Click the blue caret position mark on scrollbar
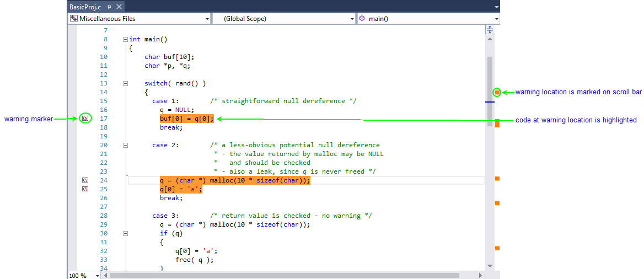 (x=490, y=101)
